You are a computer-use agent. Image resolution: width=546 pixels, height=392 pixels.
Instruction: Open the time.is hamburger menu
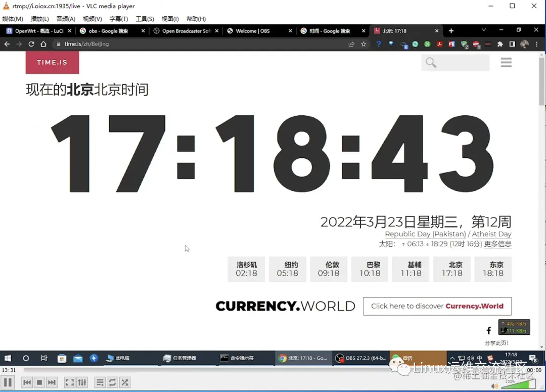pos(506,62)
